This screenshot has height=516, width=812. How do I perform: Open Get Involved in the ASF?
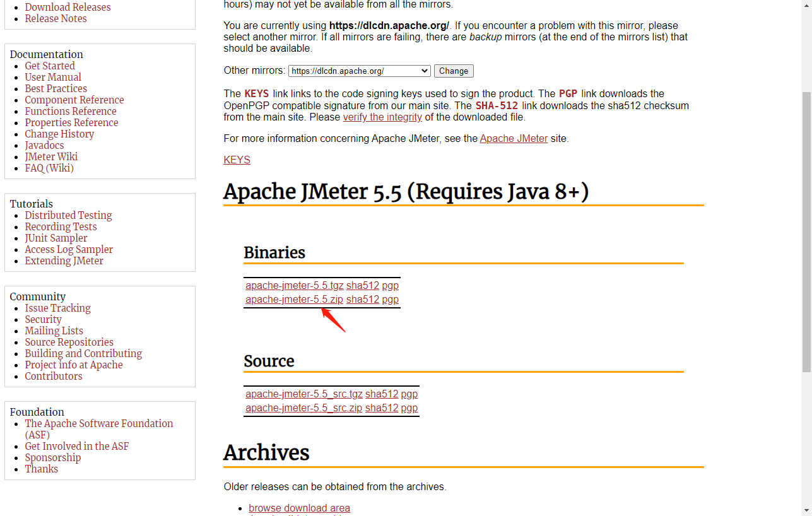76,446
